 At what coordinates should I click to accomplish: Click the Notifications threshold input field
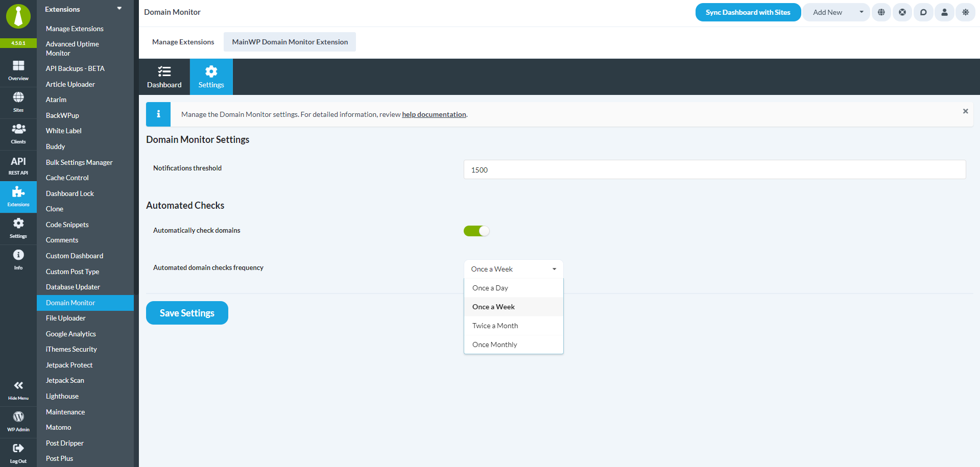[x=714, y=169]
